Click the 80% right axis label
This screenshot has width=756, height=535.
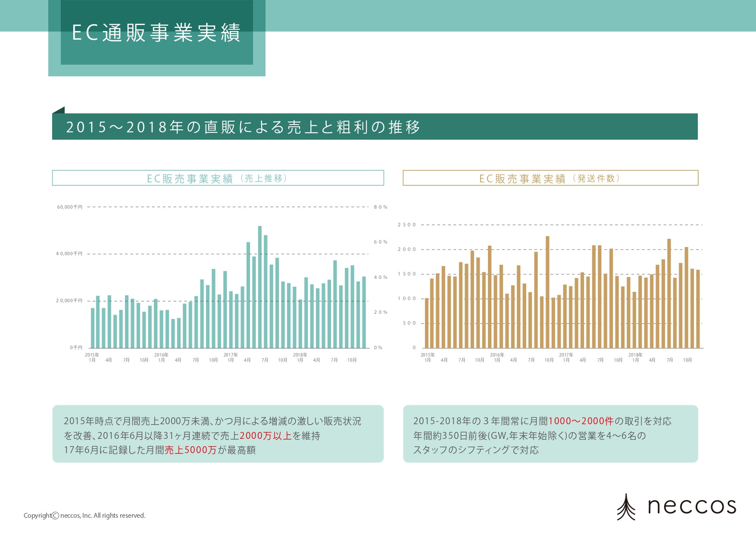[380, 207]
